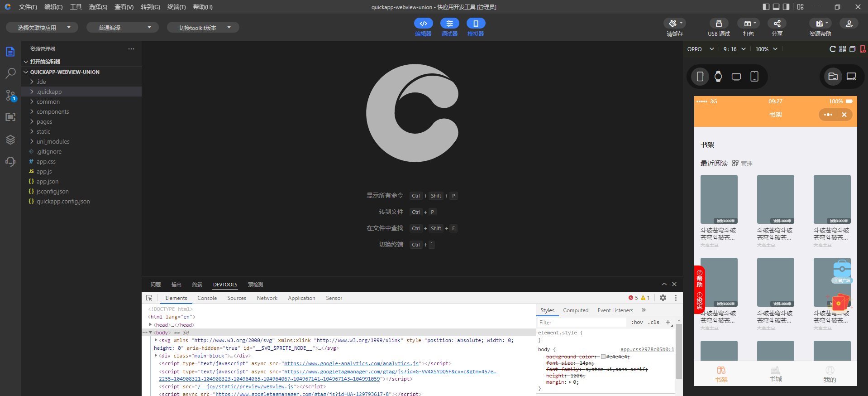The image size is (868, 396).
Task: Select the TV device type
Action: (x=736, y=77)
